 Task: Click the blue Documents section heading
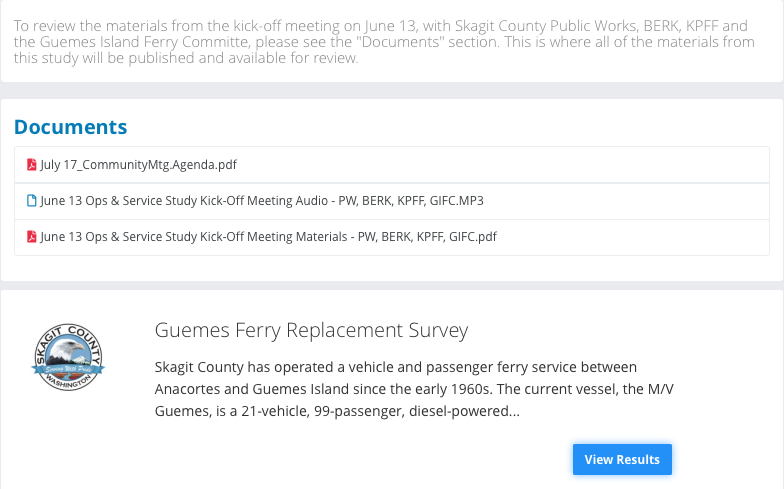tap(70, 127)
